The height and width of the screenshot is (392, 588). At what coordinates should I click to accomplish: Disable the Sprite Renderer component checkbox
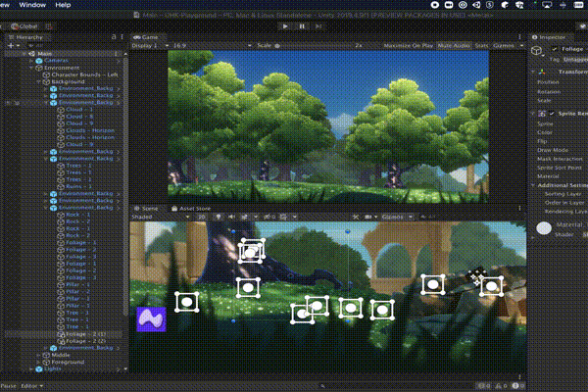[551, 114]
